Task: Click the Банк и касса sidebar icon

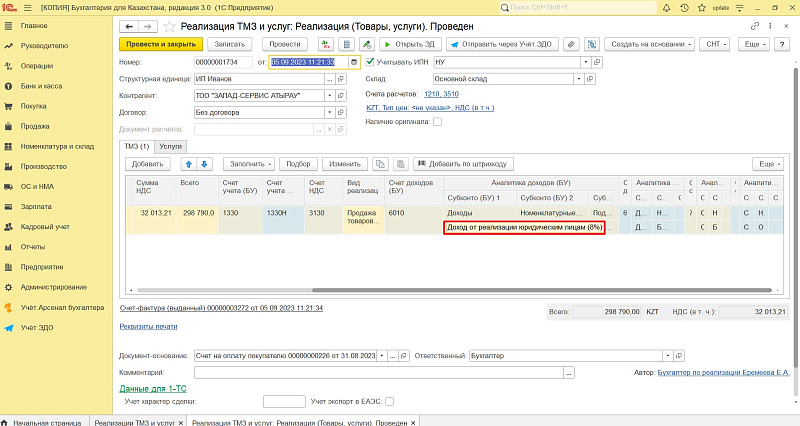Action: (9, 86)
